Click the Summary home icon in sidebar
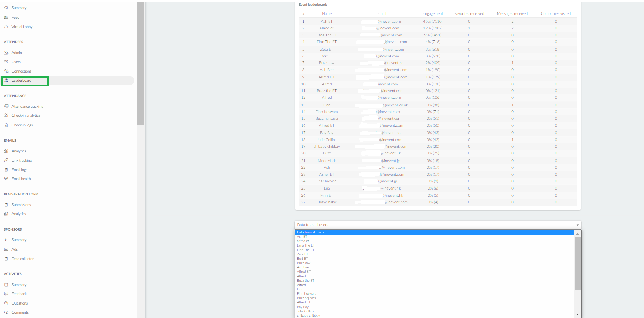 click(x=6, y=8)
